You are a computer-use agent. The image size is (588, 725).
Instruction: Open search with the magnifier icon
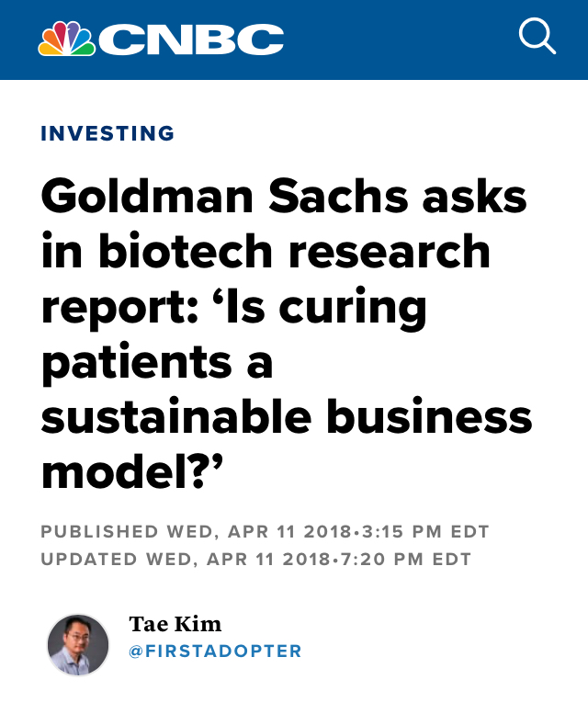point(537,37)
